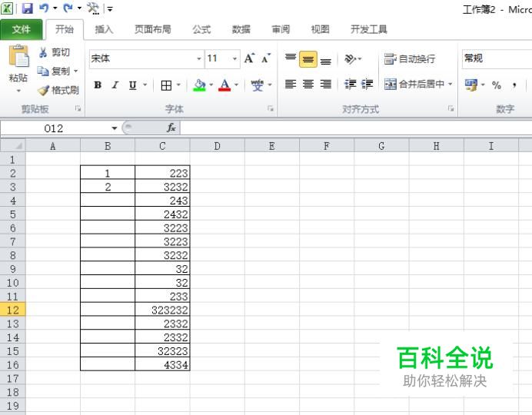
Task: Click the Excel application icon in title bar
Action: (x=7, y=8)
